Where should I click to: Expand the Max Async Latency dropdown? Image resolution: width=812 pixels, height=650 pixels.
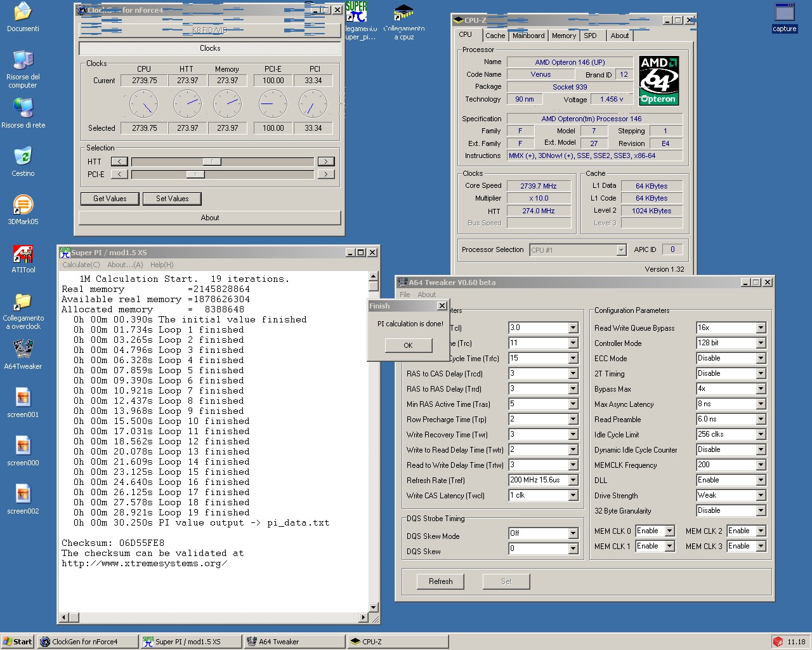coord(761,404)
